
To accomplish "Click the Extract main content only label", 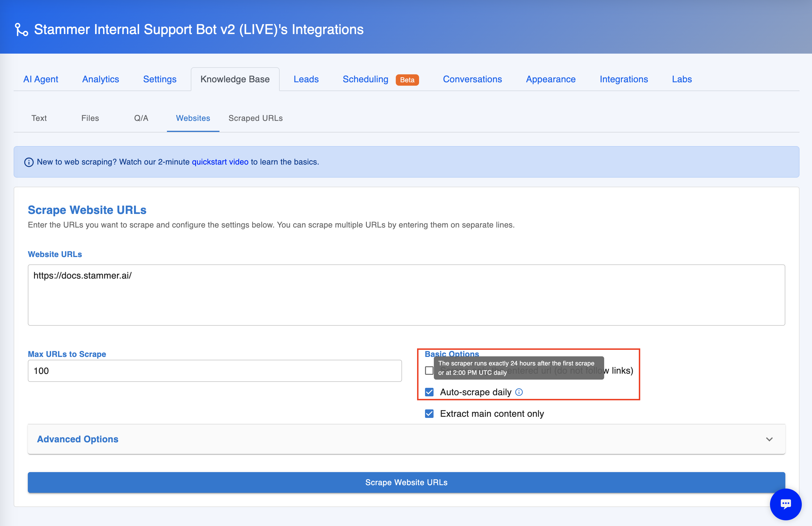I will point(492,414).
